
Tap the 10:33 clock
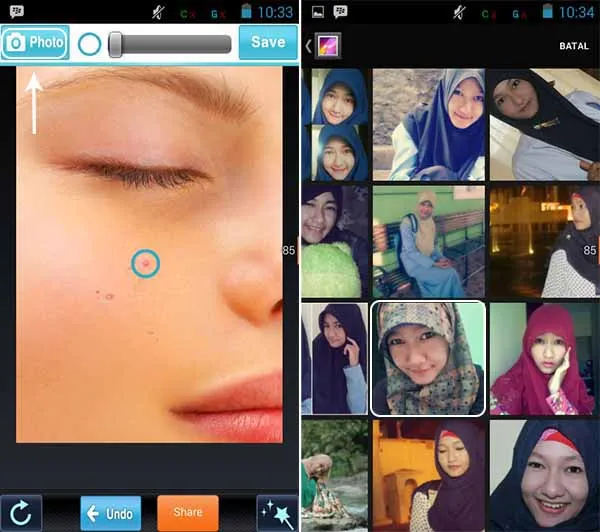pyautogui.click(x=275, y=12)
